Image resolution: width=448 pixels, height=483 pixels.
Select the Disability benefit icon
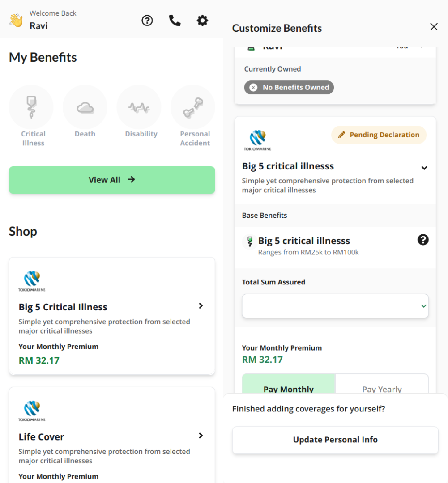139,107
